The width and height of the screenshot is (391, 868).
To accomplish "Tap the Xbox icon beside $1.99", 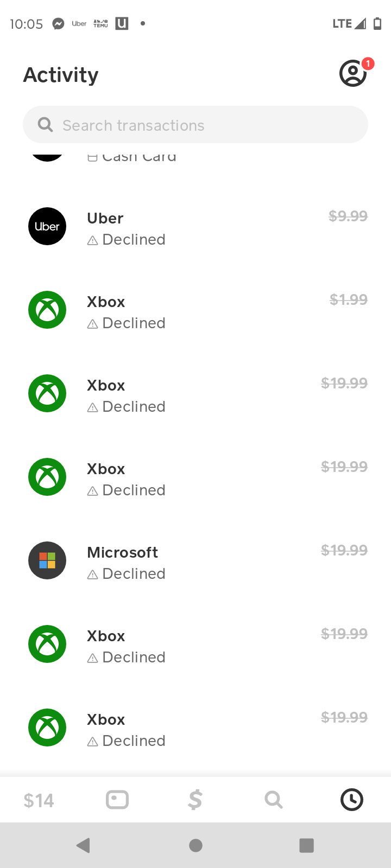I will click(x=47, y=310).
